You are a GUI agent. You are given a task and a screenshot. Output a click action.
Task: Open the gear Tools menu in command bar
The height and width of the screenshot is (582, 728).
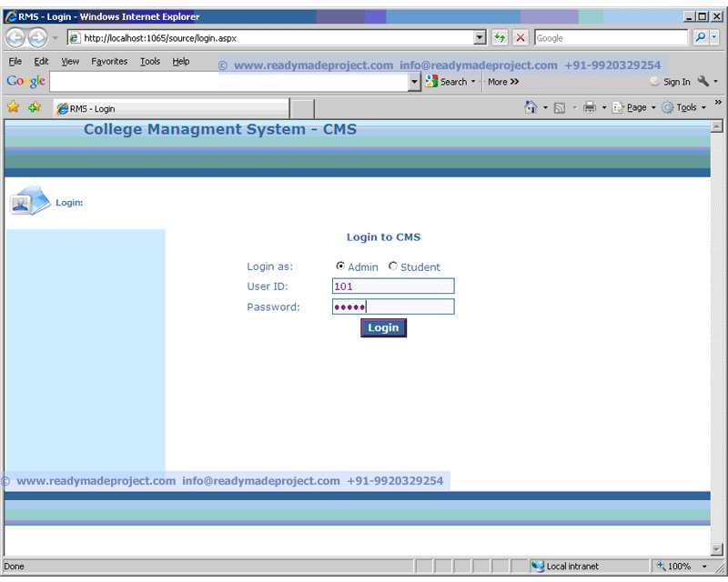684,107
